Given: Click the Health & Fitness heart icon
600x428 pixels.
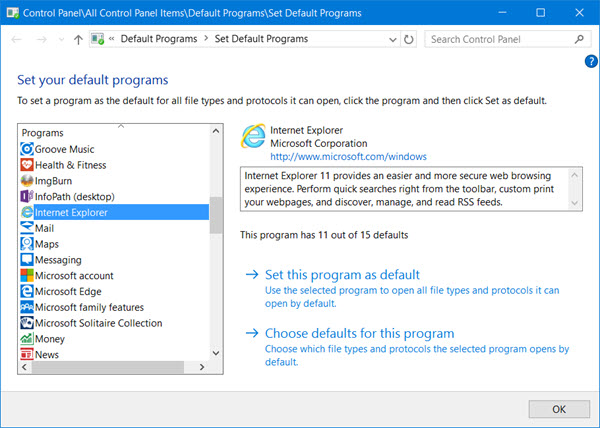Looking at the screenshot, I should (x=27, y=165).
